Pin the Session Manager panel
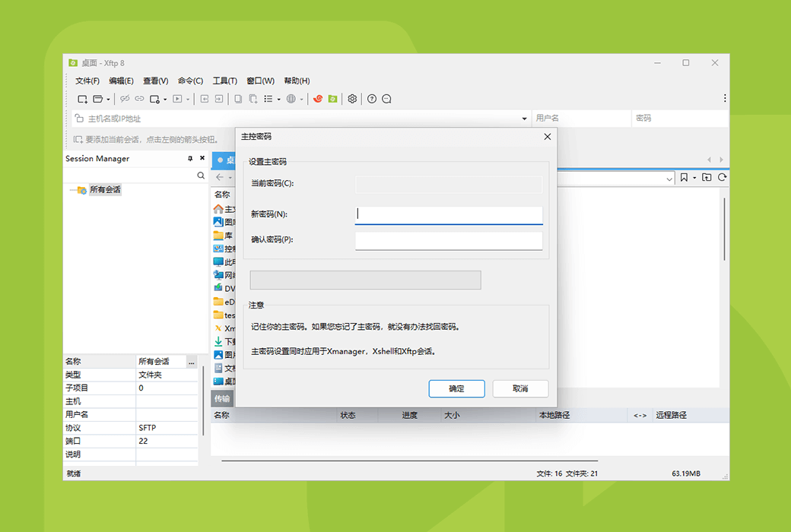791x532 pixels. pos(190,158)
